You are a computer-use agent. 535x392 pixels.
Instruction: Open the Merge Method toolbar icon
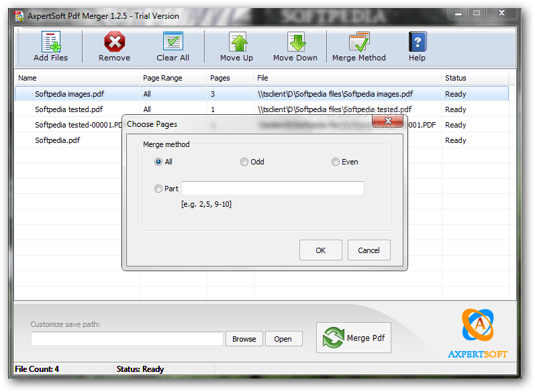click(359, 42)
